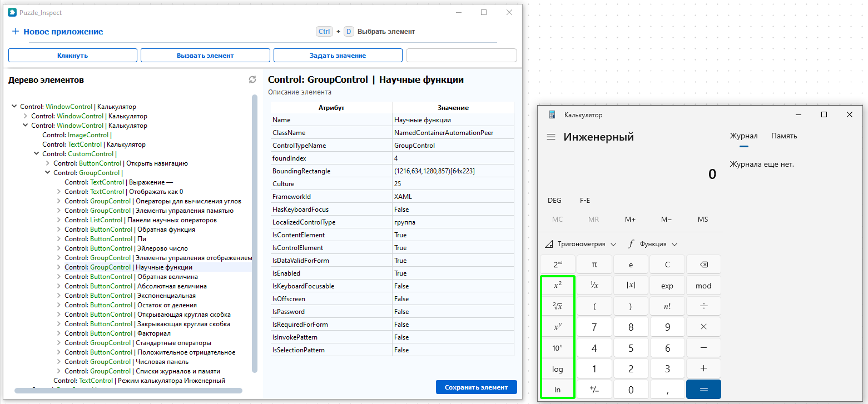Image resolution: width=868 pixels, height=404 pixels.
Task: Open the Тригонометрия dropdown
Action: pyautogui.click(x=581, y=244)
